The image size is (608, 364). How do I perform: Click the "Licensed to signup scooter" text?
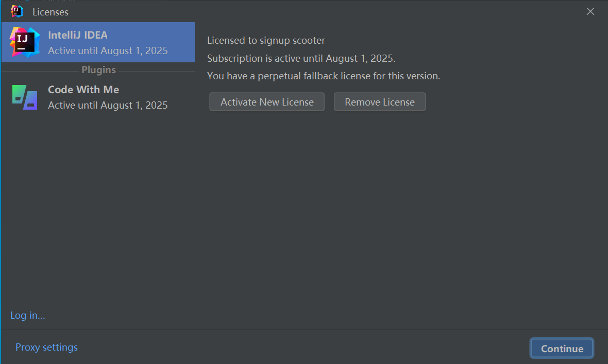[266, 41]
